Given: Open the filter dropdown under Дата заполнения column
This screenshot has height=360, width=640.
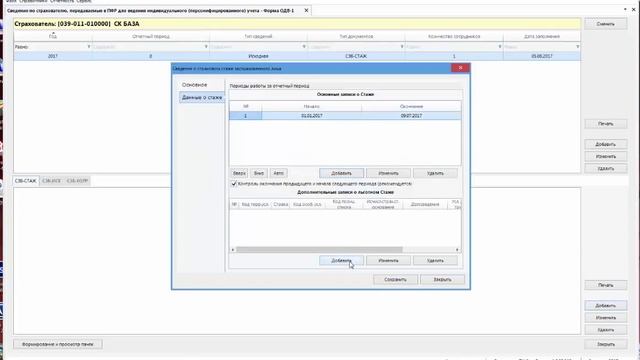Looking at the screenshot, I should tap(578, 47).
